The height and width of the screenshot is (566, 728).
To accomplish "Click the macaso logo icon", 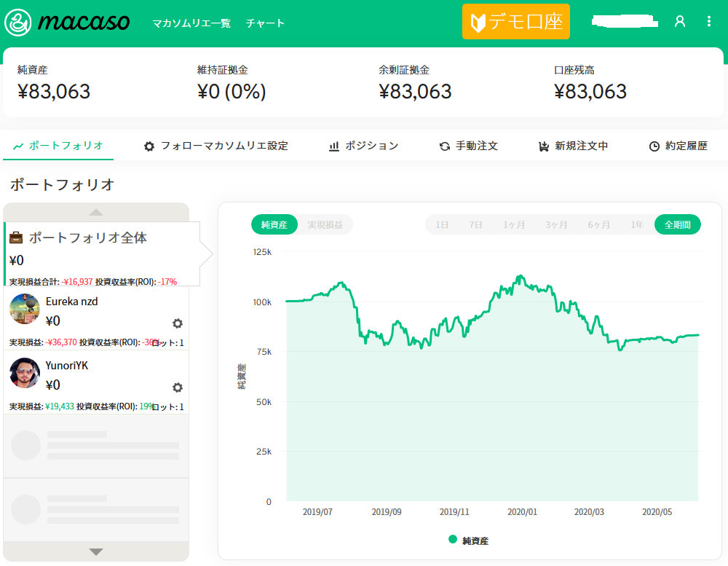I will tap(17, 23).
